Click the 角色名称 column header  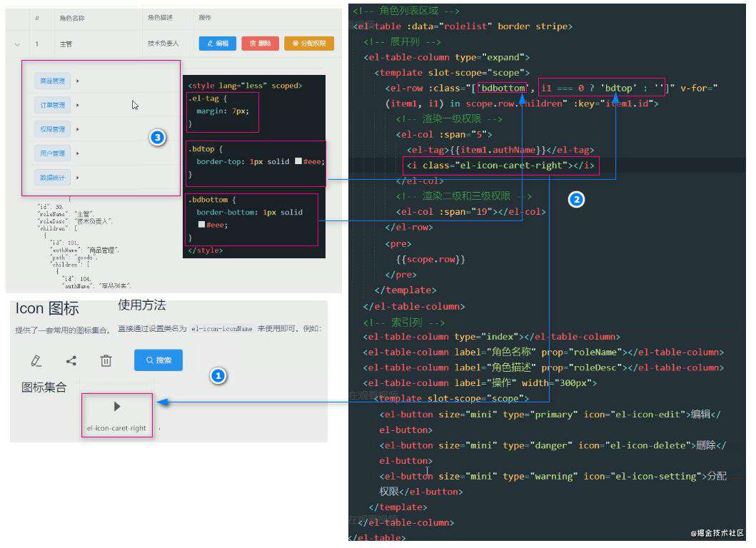tap(72, 19)
